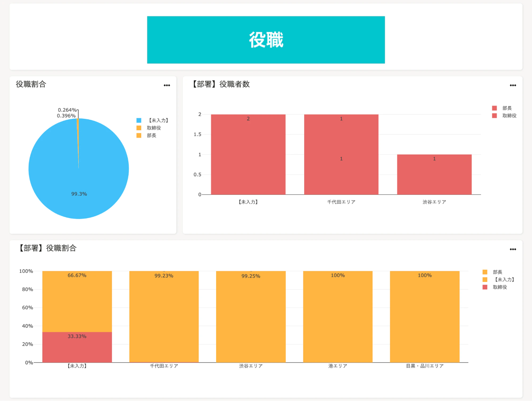
Task: Toggle 部長 legend in 役職割合 stacked chart
Action: coord(492,272)
